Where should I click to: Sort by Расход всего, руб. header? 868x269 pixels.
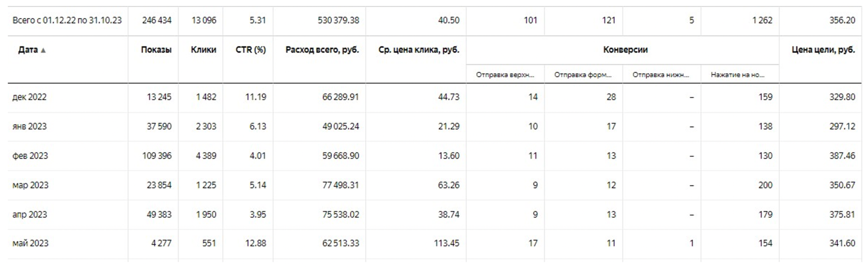click(x=322, y=50)
